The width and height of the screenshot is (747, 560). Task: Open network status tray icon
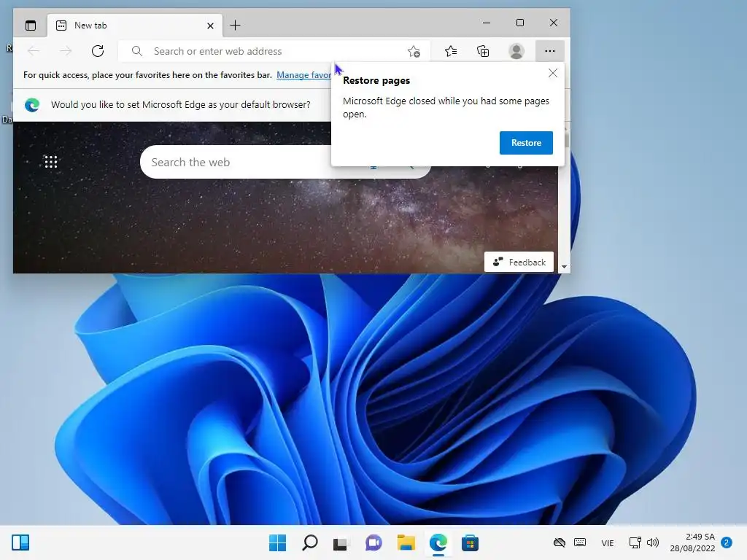635,542
